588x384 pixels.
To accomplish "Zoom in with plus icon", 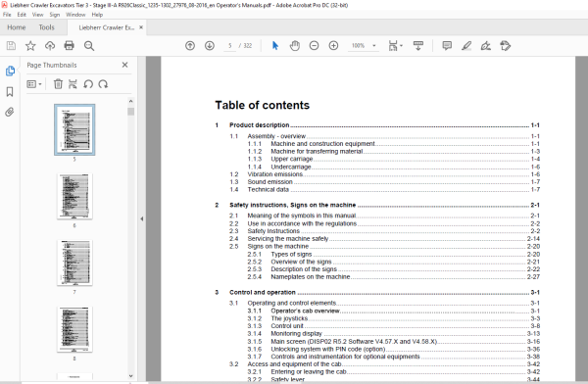I will 333,46.
